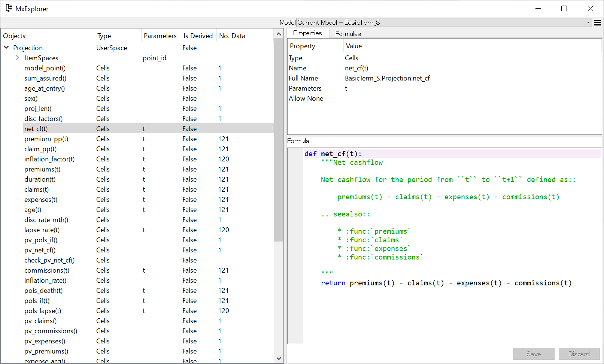Click inside the formula return statement line

[446, 283]
